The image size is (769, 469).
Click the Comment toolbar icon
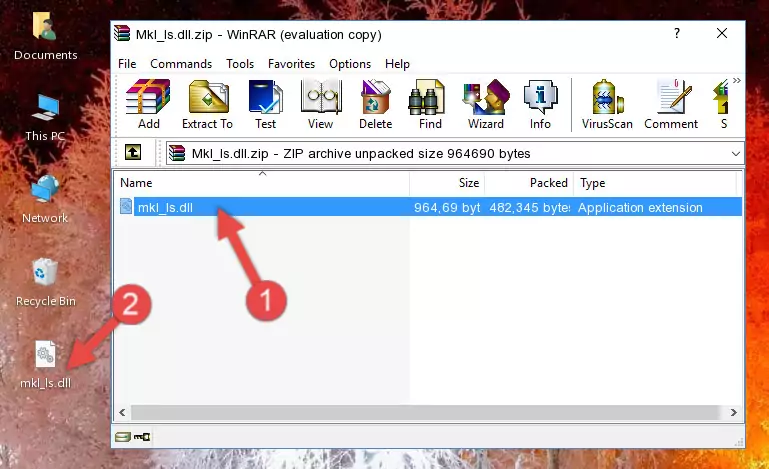(671, 104)
